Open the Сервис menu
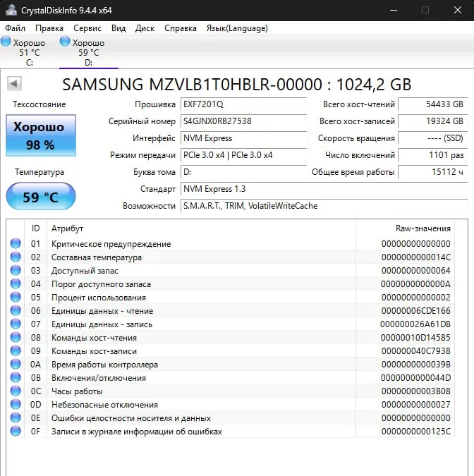474x476 pixels. pos(87,28)
